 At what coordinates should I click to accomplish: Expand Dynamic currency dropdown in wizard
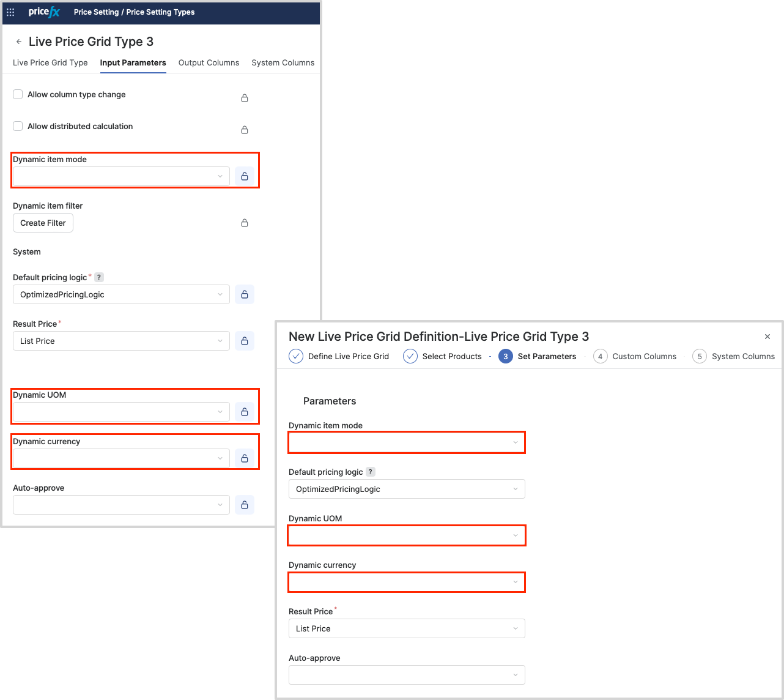coord(407,582)
